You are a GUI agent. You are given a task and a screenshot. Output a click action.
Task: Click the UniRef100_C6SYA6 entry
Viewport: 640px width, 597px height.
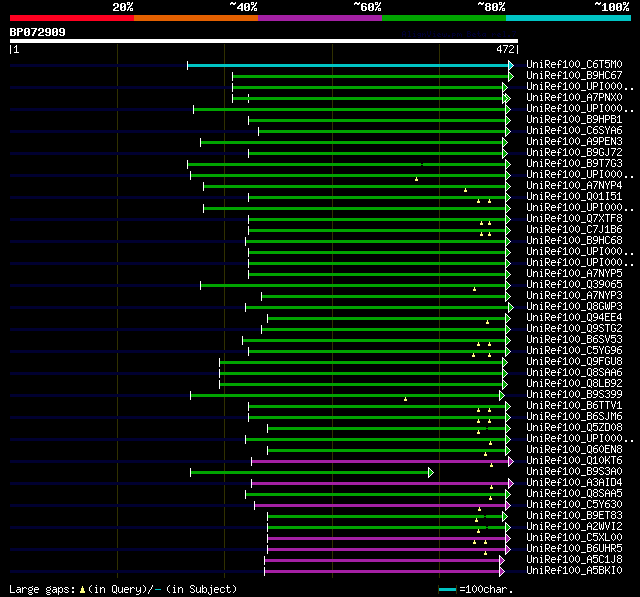[x=574, y=131]
